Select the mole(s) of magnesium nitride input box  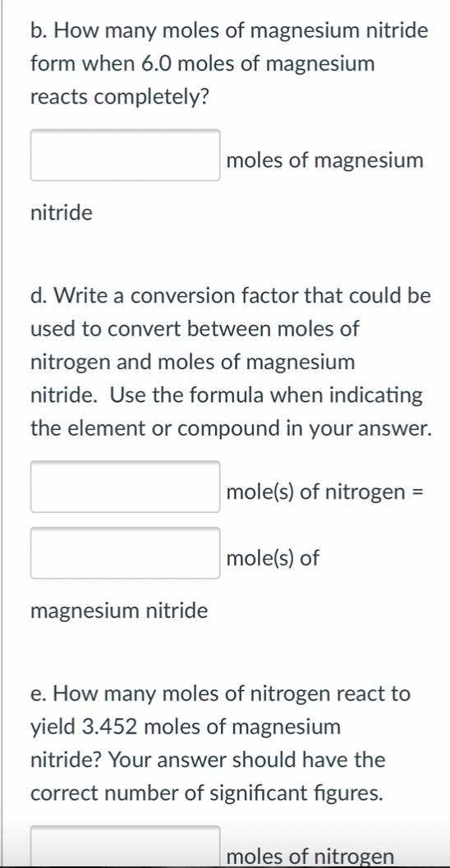point(126,553)
